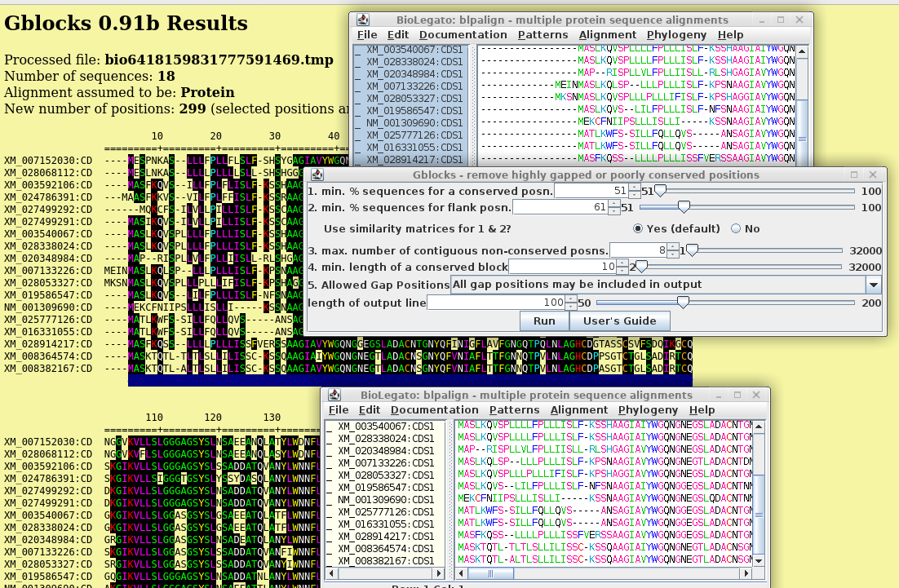
Task: Click scroll-up arrow in upper blpalign window
Action: [802, 51]
